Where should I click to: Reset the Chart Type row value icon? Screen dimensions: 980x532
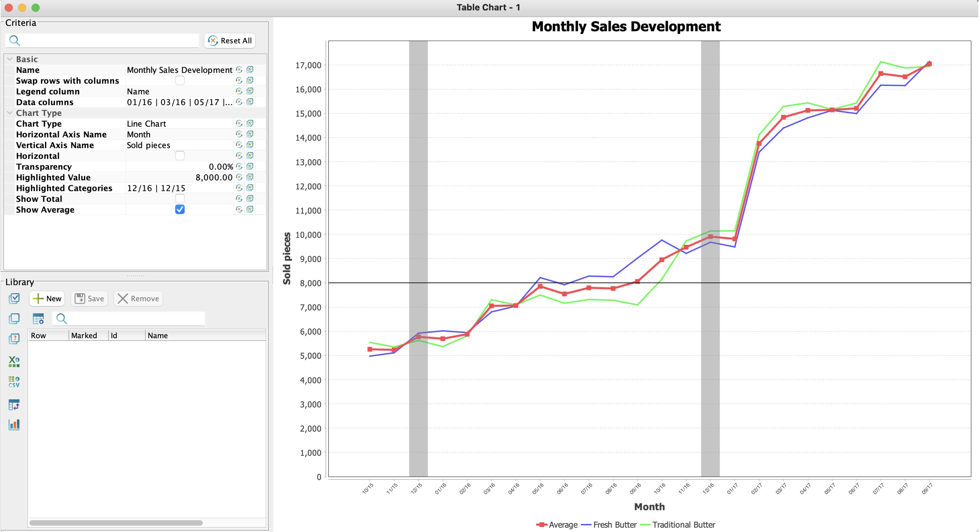pyautogui.click(x=239, y=123)
